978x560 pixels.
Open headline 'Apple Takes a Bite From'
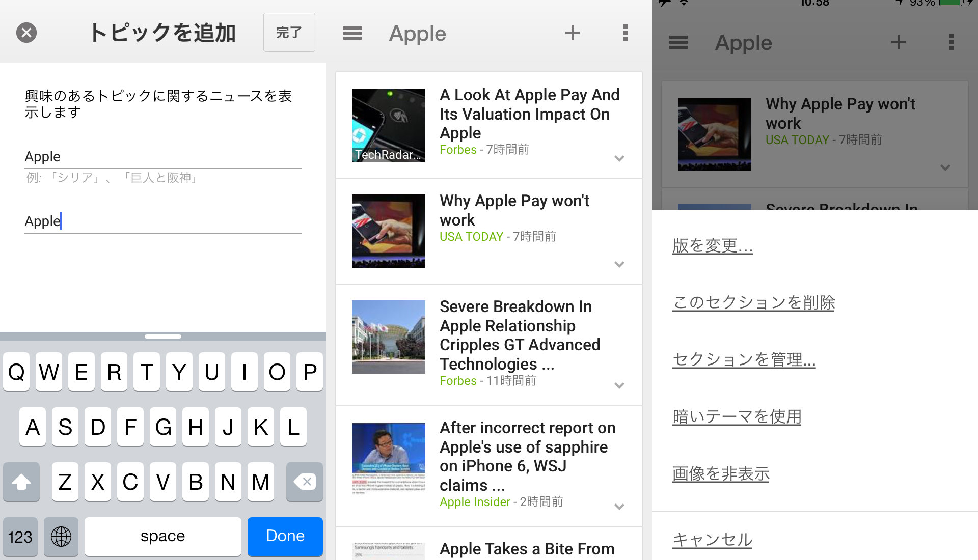click(527, 549)
